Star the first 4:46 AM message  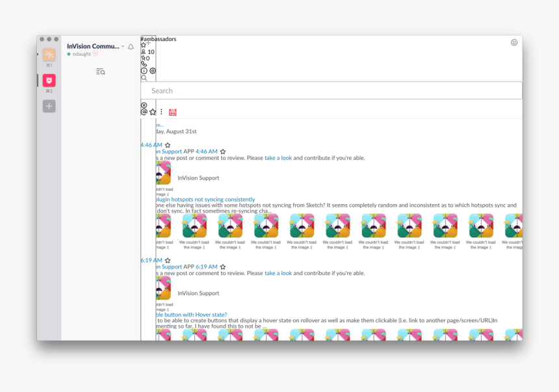coord(168,146)
